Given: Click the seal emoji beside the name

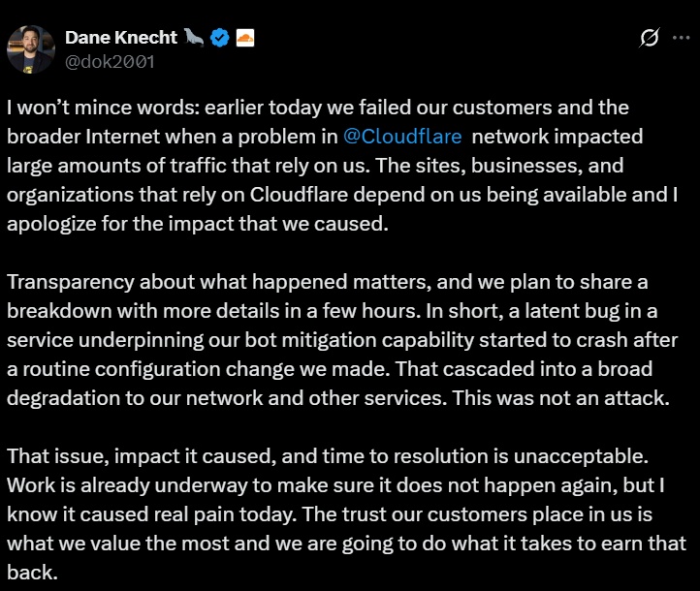Looking at the screenshot, I should point(194,38).
